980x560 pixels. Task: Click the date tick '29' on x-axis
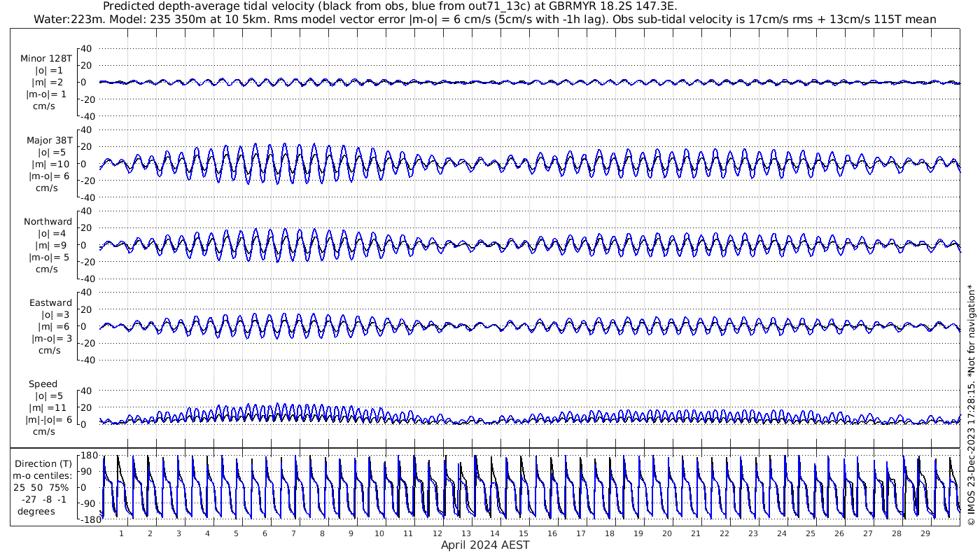click(x=925, y=533)
